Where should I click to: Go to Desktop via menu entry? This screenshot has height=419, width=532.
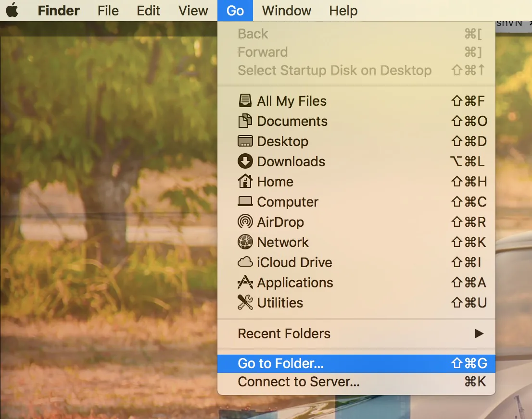click(x=356, y=141)
